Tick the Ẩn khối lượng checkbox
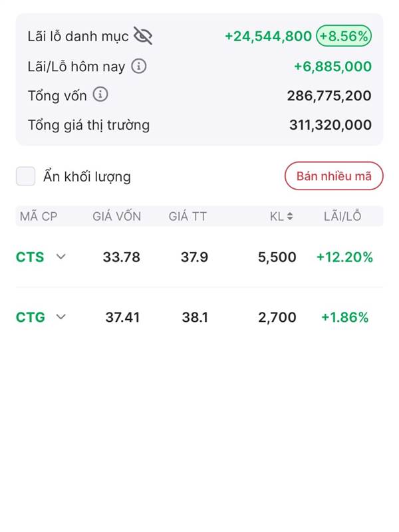 tap(26, 176)
